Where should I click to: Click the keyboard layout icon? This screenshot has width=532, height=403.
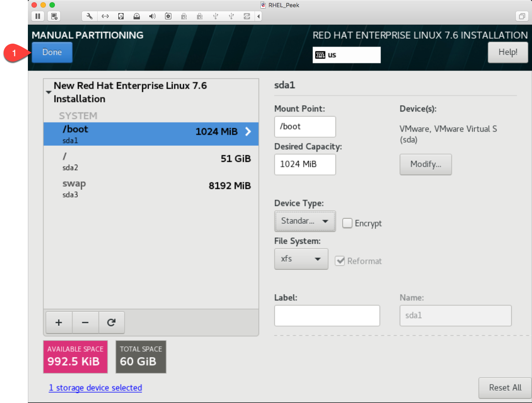(x=320, y=55)
